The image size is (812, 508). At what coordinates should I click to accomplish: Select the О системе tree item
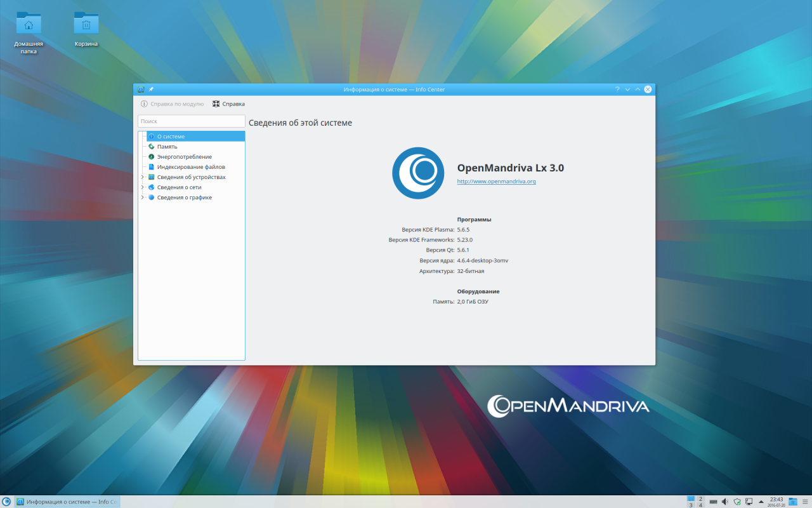[x=196, y=137]
